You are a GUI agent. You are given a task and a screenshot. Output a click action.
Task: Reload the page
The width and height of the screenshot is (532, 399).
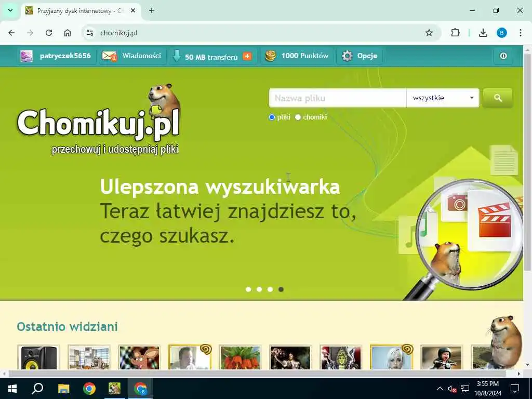click(49, 33)
